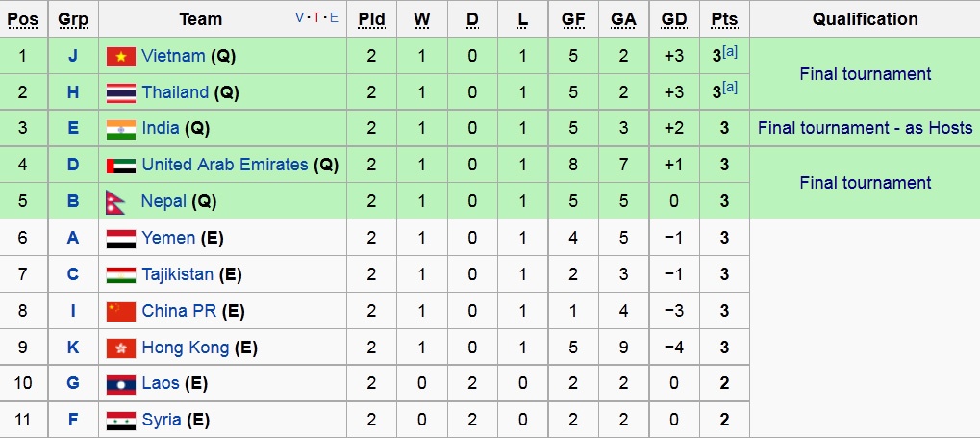Click the Nepal flag icon
Viewport: 980px width, 438px height.
point(115,202)
